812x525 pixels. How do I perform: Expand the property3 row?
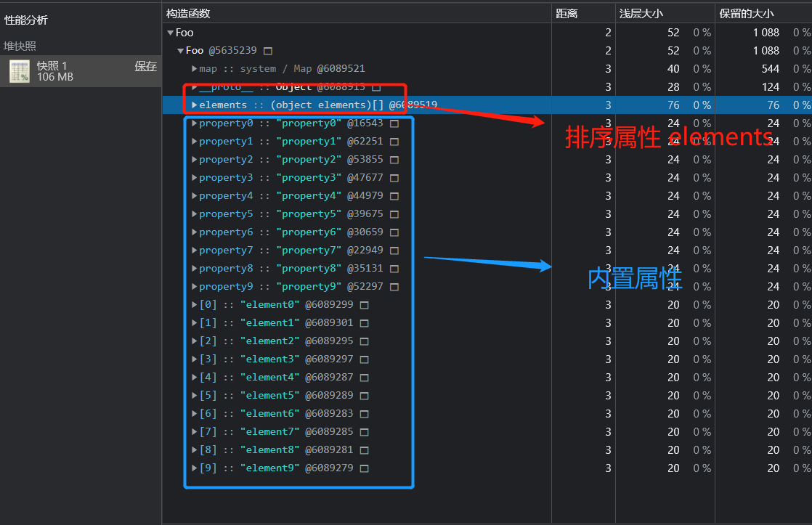pos(194,178)
